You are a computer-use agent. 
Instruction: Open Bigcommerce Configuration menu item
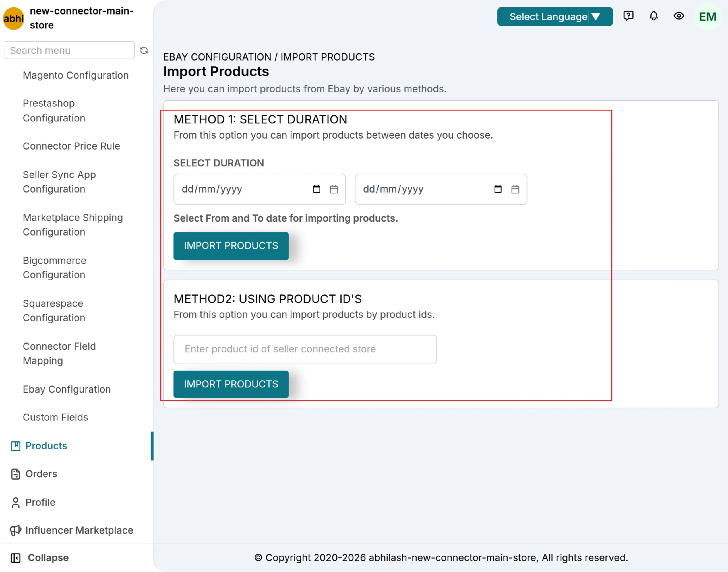click(x=55, y=268)
